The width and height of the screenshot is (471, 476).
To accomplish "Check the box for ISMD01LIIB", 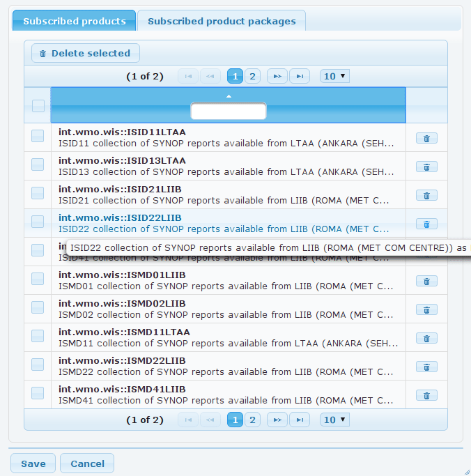I will tap(38, 279).
